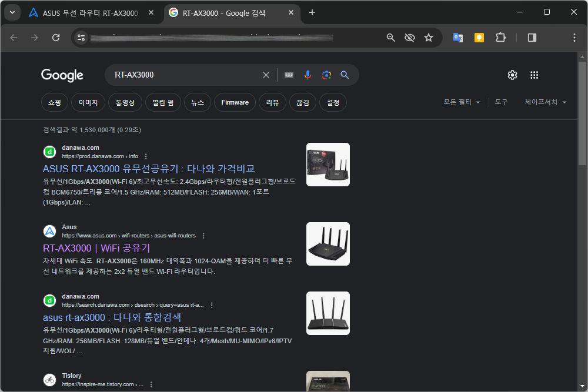
Task: Filter results by Firmware
Action: [x=235, y=102]
